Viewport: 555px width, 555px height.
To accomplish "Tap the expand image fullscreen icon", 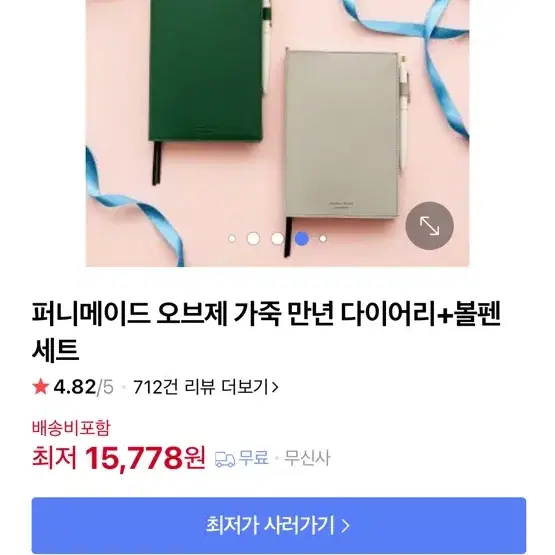I will (429, 226).
